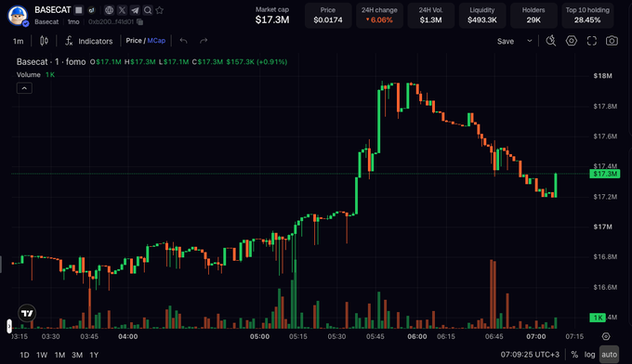Enter fullscreen chart mode
632x364 pixels.
(x=592, y=41)
